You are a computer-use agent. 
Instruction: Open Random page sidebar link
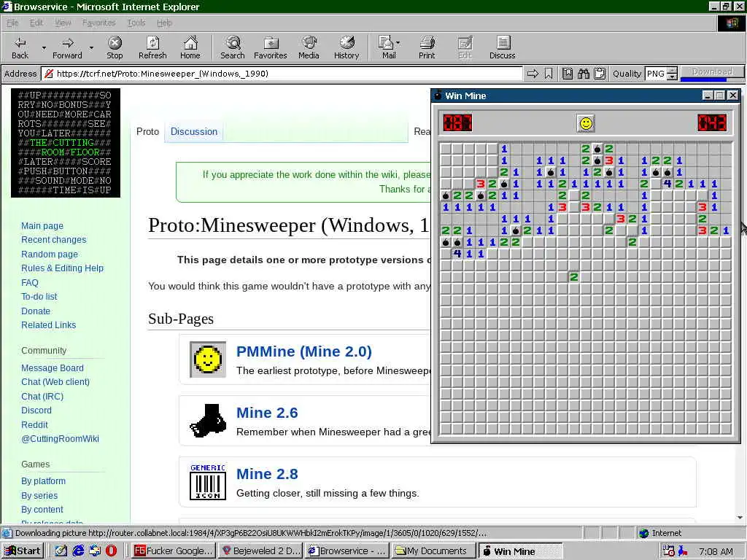point(50,254)
